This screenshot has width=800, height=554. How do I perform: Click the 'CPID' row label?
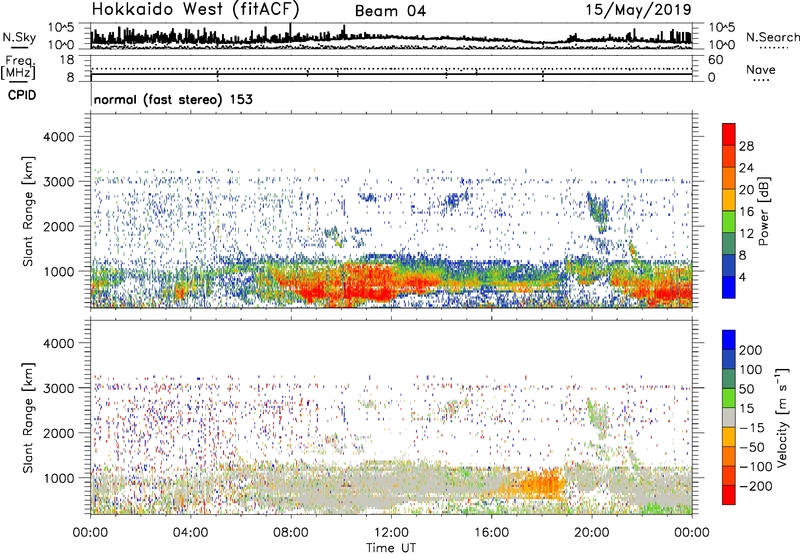click(x=22, y=95)
